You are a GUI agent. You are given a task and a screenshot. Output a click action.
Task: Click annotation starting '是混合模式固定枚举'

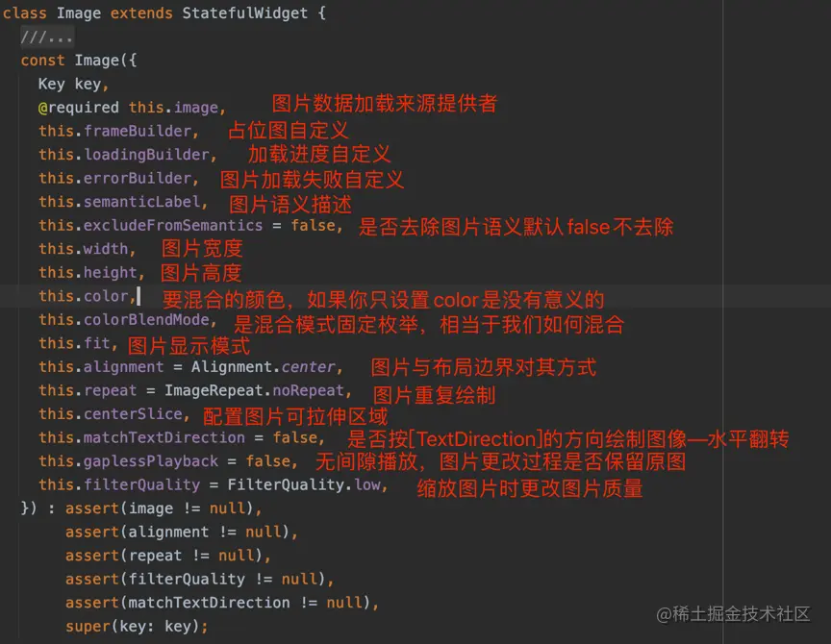[429, 325]
